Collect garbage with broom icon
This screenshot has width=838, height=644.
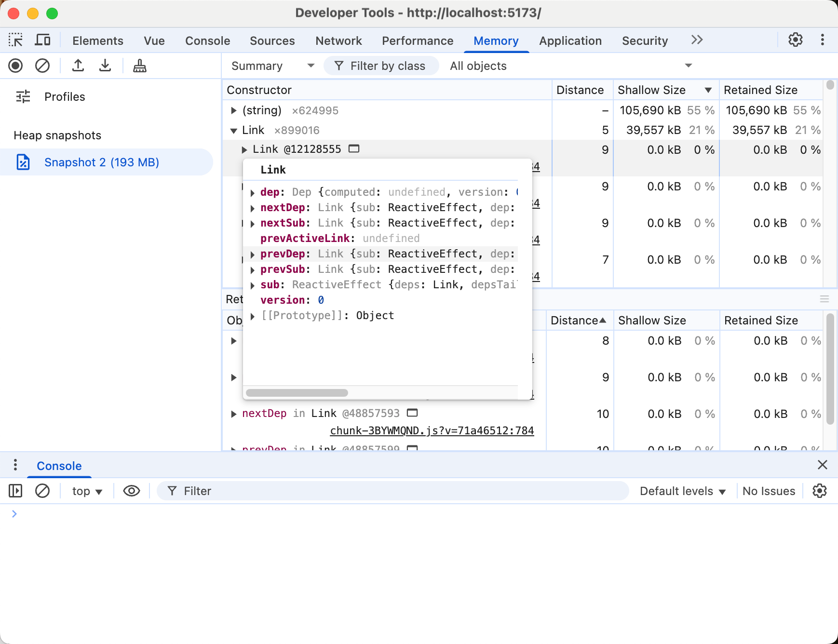pos(140,66)
